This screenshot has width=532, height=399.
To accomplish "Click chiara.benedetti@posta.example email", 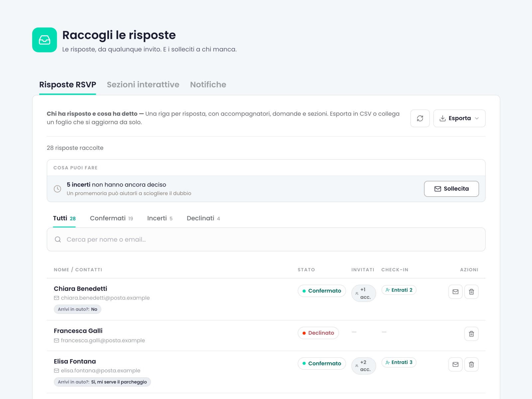I will coord(105,298).
